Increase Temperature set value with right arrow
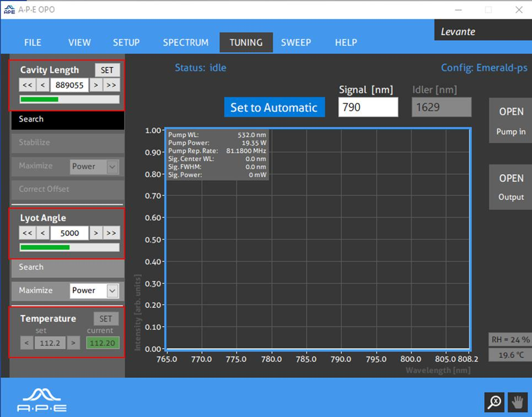 pyautogui.click(x=73, y=343)
